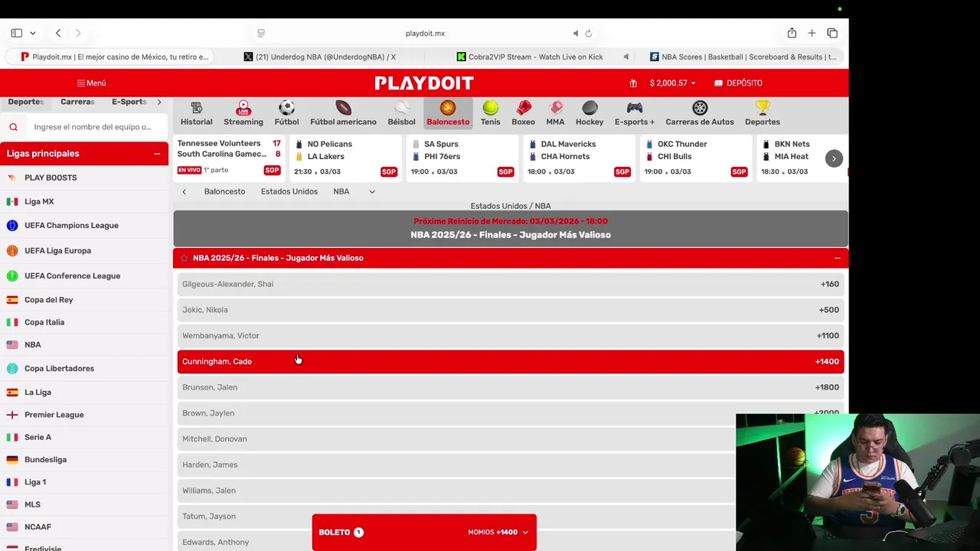Click the back arrow before Baloncesto breadcrumb
980x551 pixels.
click(x=184, y=191)
